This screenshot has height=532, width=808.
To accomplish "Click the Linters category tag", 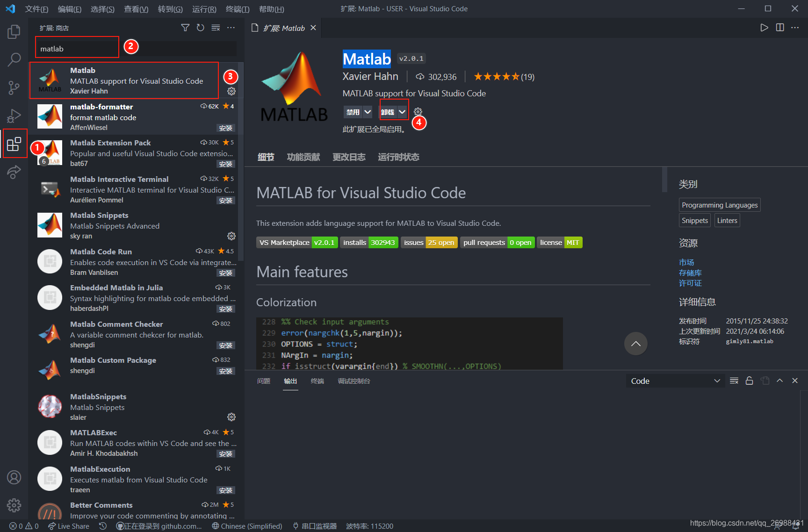I will [x=727, y=220].
